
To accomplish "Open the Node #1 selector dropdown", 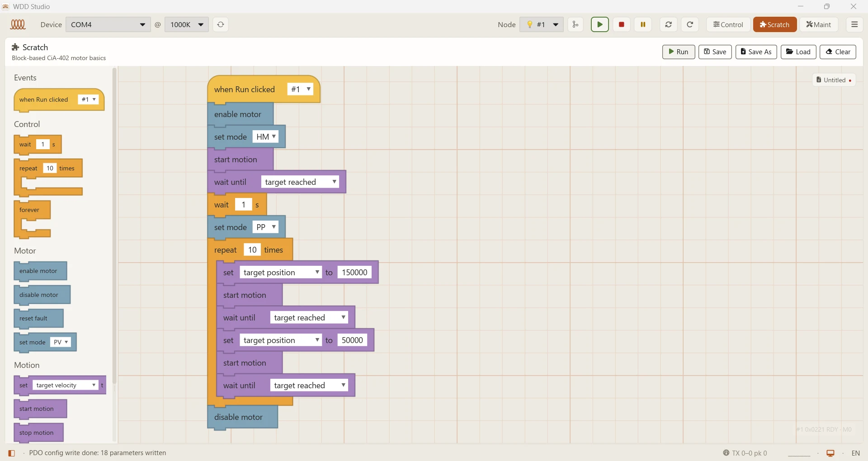I will coord(542,24).
